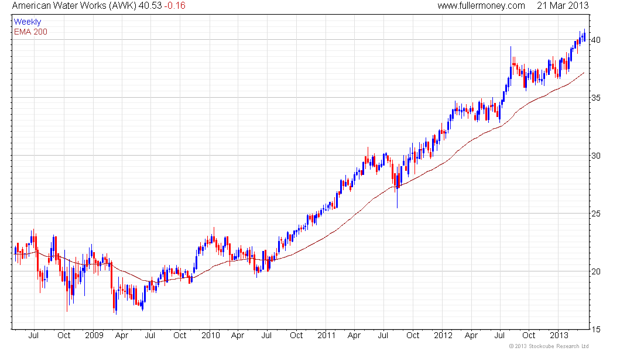Image resolution: width=644 pixels, height=351 pixels.
Task: Click the x-axis label 2013
Action: (559, 335)
